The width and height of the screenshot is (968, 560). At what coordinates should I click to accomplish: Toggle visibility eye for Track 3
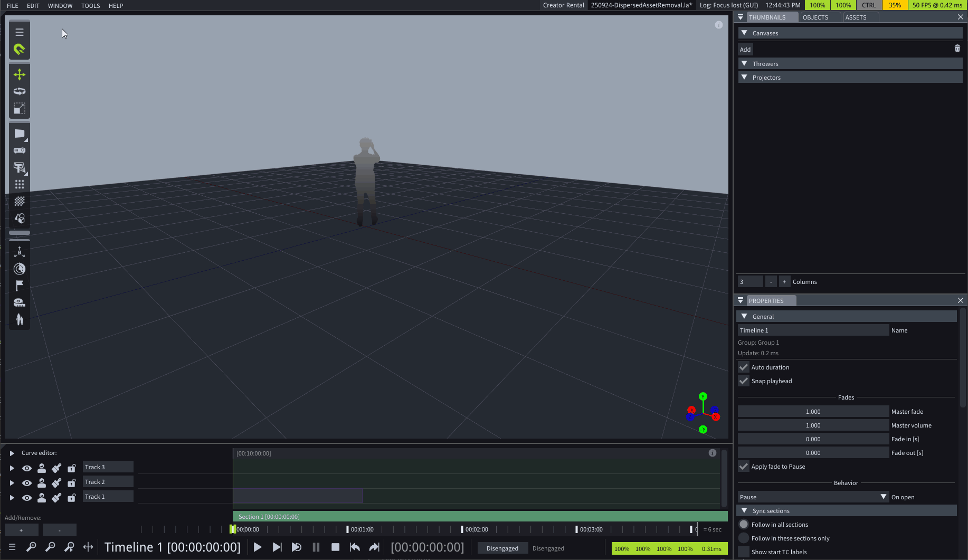point(27,468)
